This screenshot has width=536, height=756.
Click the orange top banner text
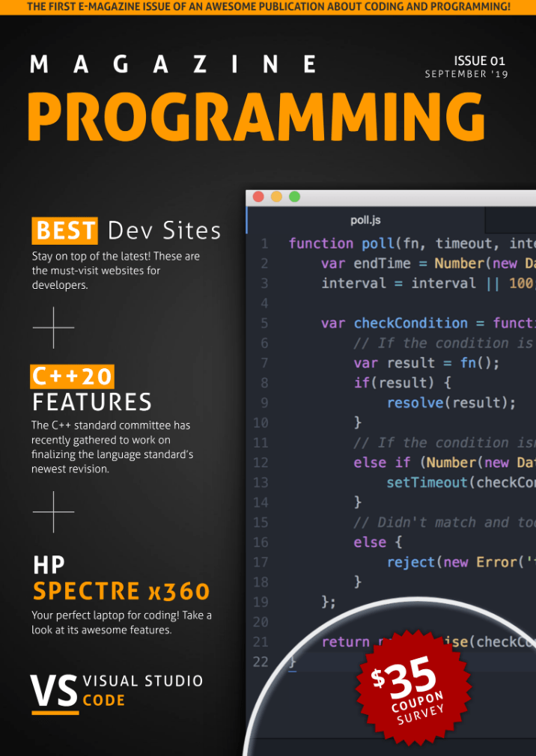click(x=268, y=7)
